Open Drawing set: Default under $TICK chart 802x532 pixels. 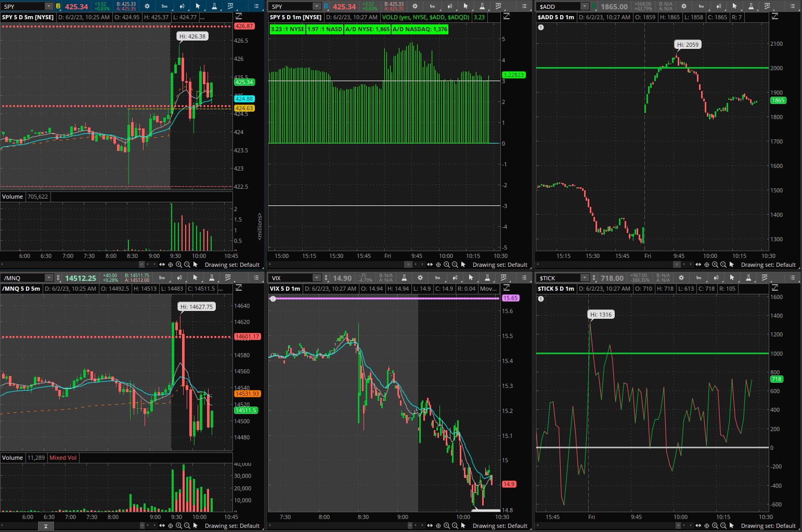(x=768, y=526)
